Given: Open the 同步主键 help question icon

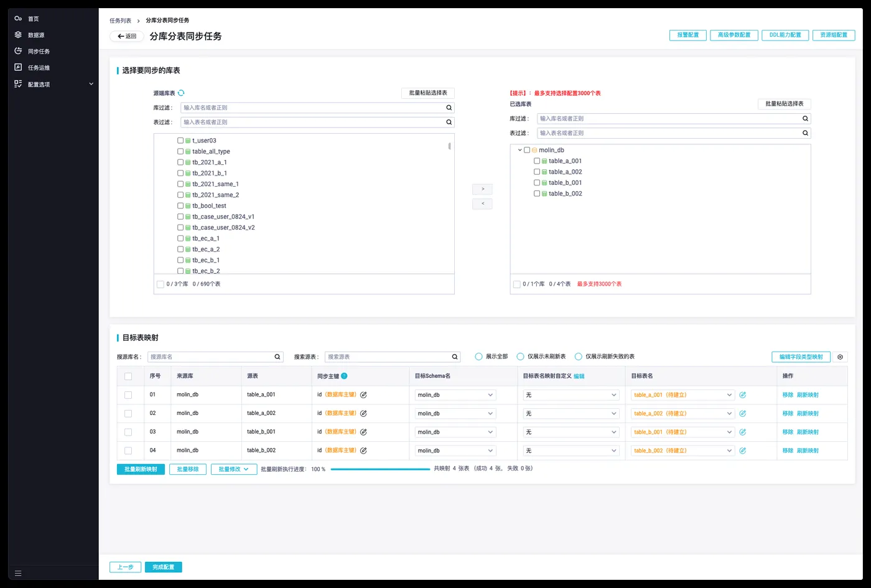Looking at the screenshot, I should point(344,376).
